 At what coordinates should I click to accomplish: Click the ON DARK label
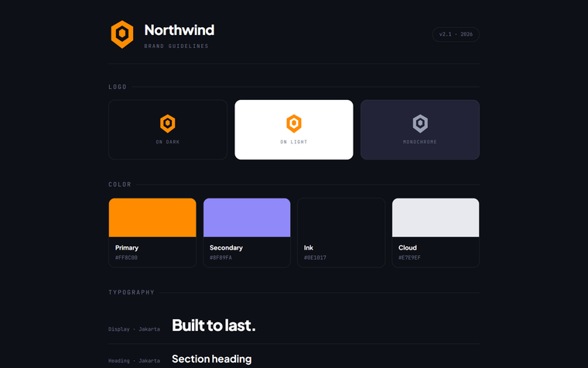(168, 142)
